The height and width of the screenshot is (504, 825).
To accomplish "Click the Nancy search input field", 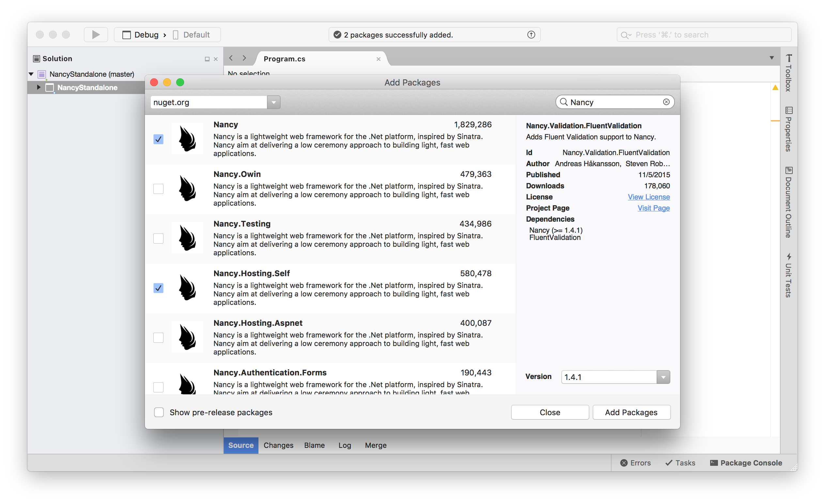I will point(615,102).
